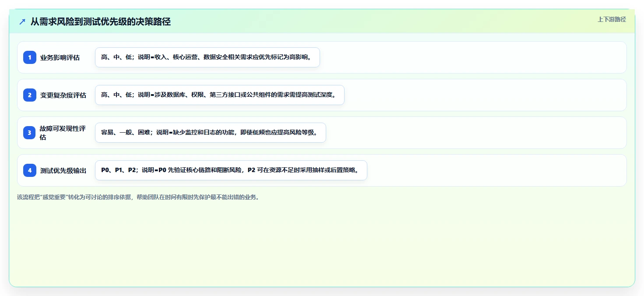Click the footer note starting 该流程把
Viewport: 644px width, 296px height.
pos(138,197)
